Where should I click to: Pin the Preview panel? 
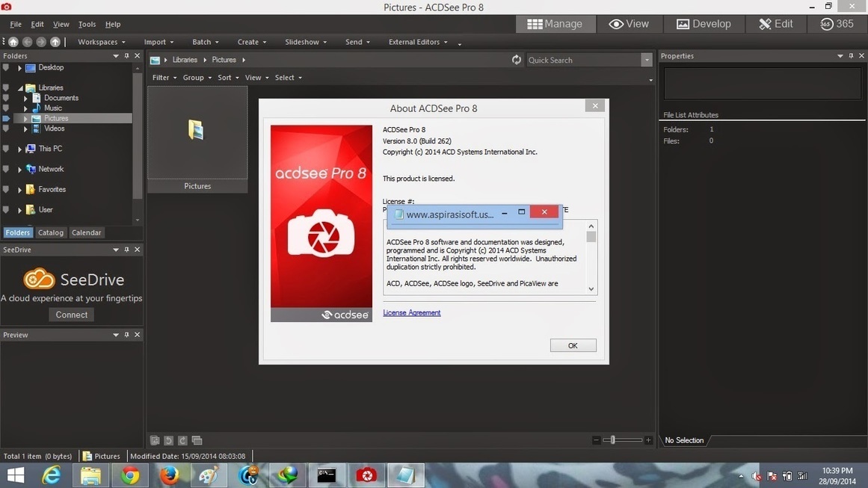tap(127, 335)
